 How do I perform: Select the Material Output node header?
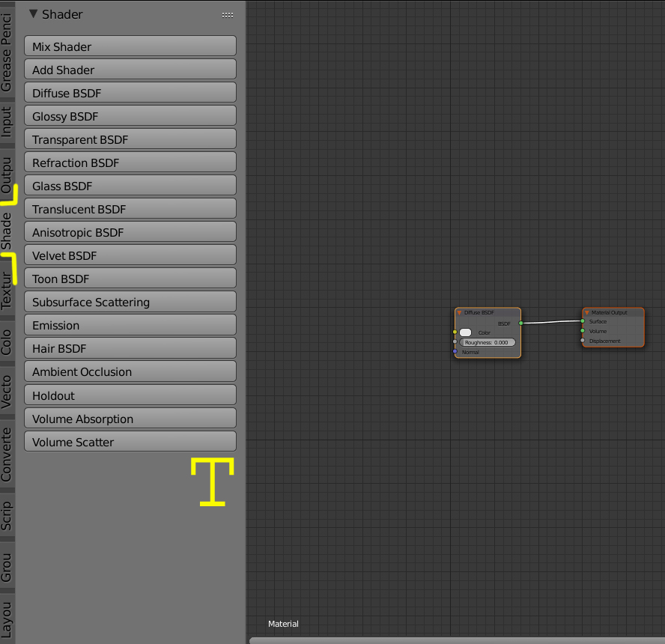[613, 312]
